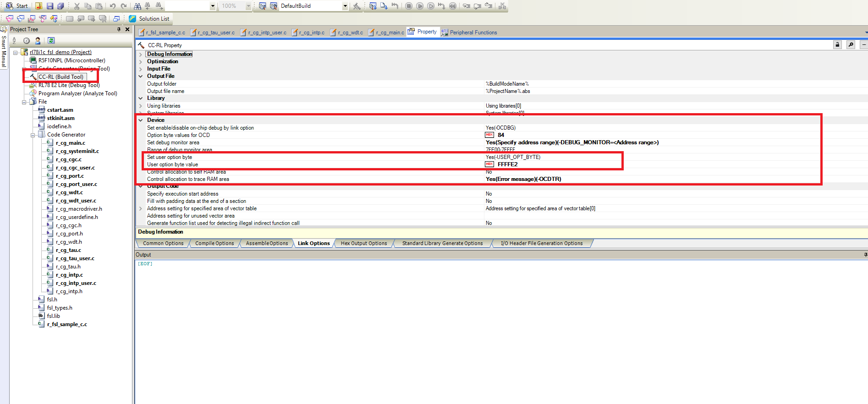
Task: Click the Save All toolbar icon
Action: pyautogui.click(x=60, y=6)
